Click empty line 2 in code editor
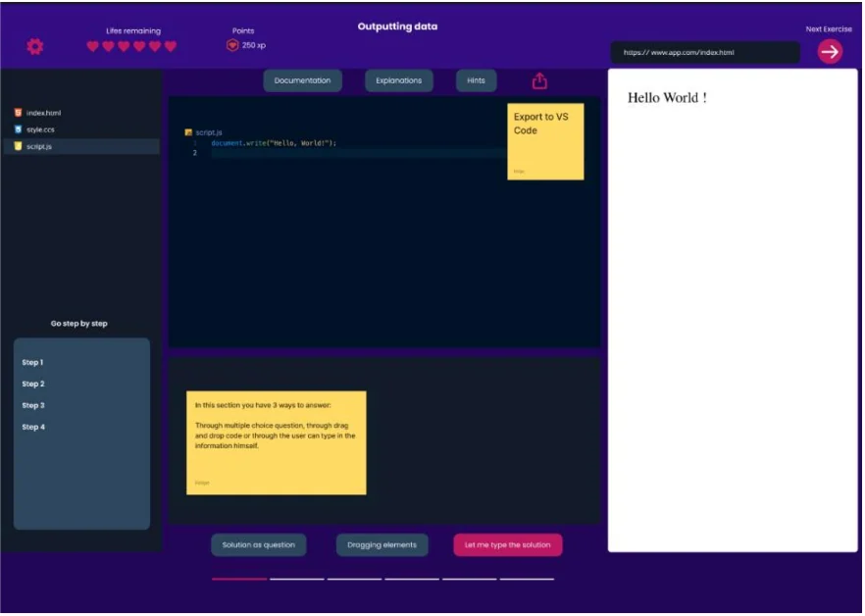Screen dimensions: 865x616 (x=357, y=153)
